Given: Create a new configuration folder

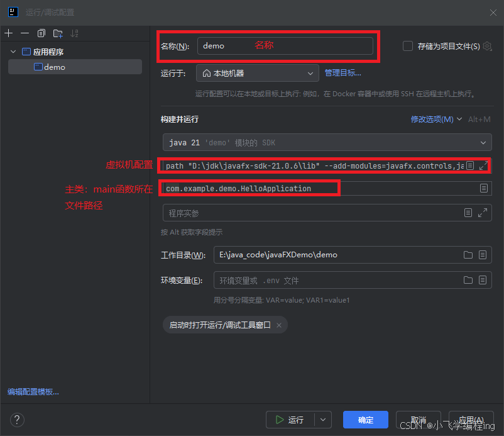Looking at the screenshot, I should point(58,33).
